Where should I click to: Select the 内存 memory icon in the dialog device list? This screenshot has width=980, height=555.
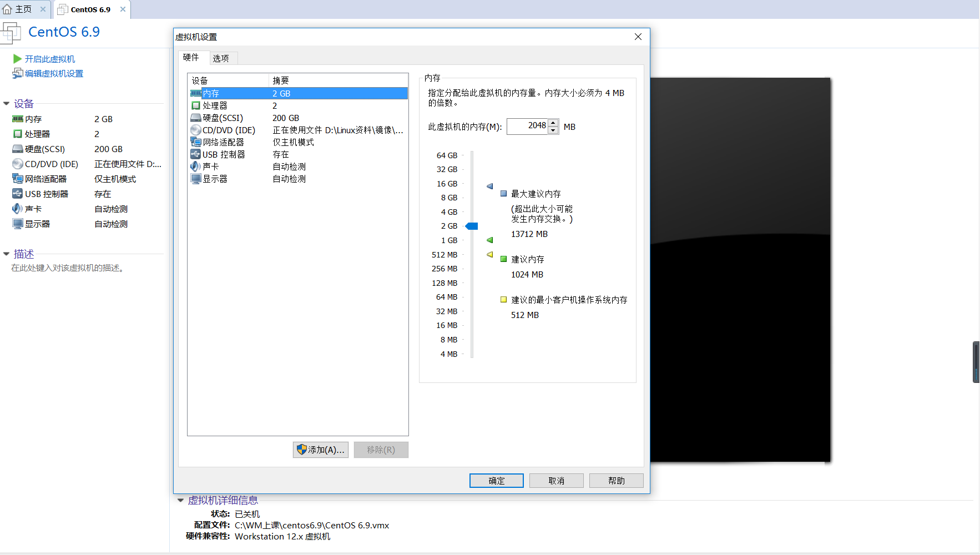(x=195, y=93)
